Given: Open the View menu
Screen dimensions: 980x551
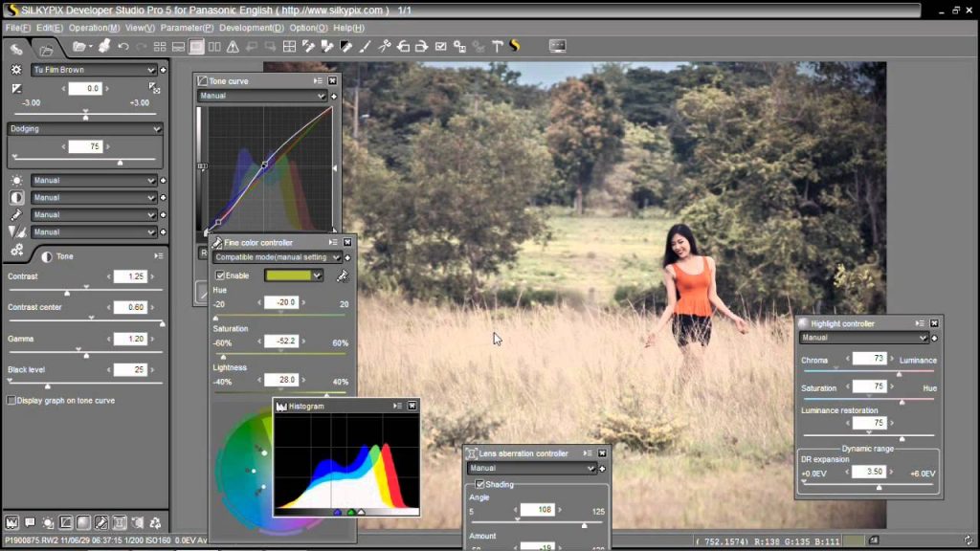Looking at the screenshot, I should (140, 28).
